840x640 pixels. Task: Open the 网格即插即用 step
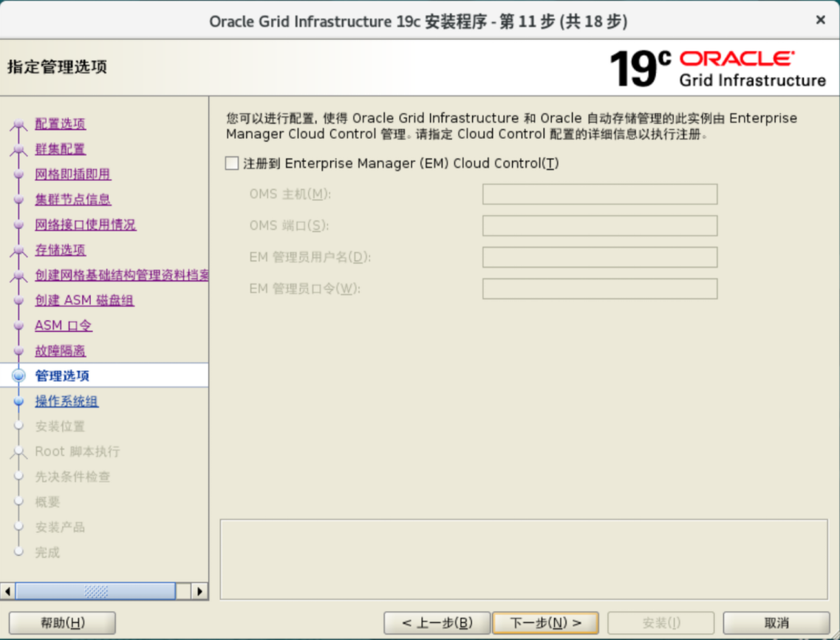click(72, 174)
